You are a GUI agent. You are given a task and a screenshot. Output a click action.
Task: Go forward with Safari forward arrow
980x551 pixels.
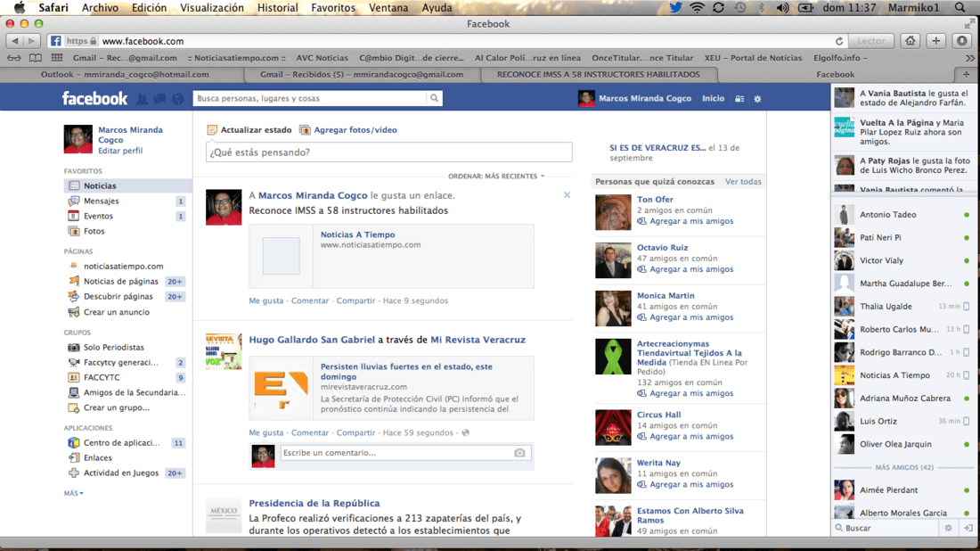(32, 41)
